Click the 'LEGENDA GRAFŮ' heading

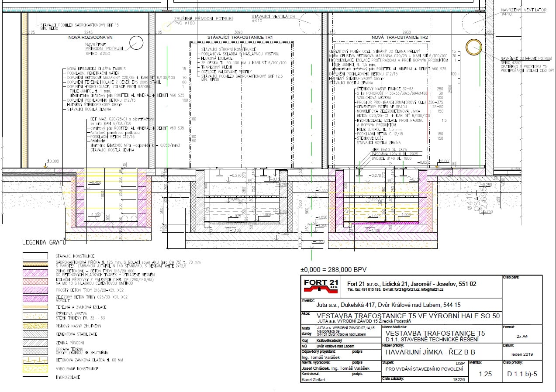44,242
